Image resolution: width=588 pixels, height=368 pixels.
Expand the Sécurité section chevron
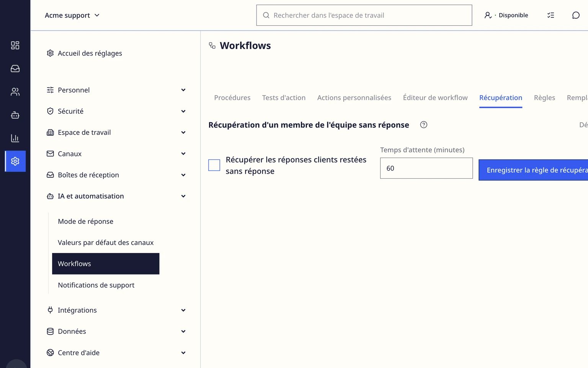coord(183,111)
